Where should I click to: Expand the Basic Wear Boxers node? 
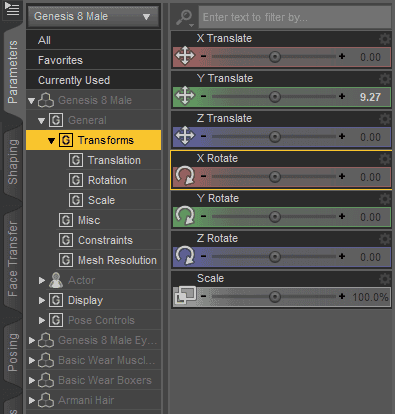[x=32, y=380]
